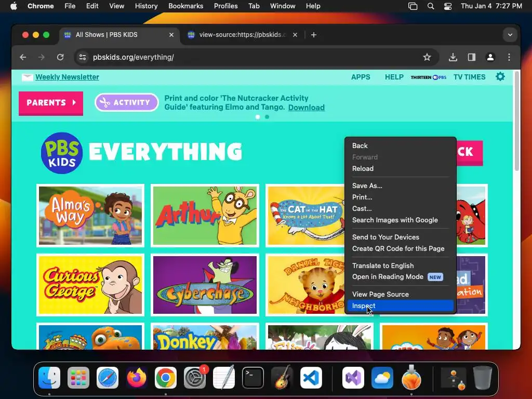Open Cyberchase show thumbnail
Image resolution: width=532 pixels, height=399 pixels.
pyautogui.click(x=205, y=285)
